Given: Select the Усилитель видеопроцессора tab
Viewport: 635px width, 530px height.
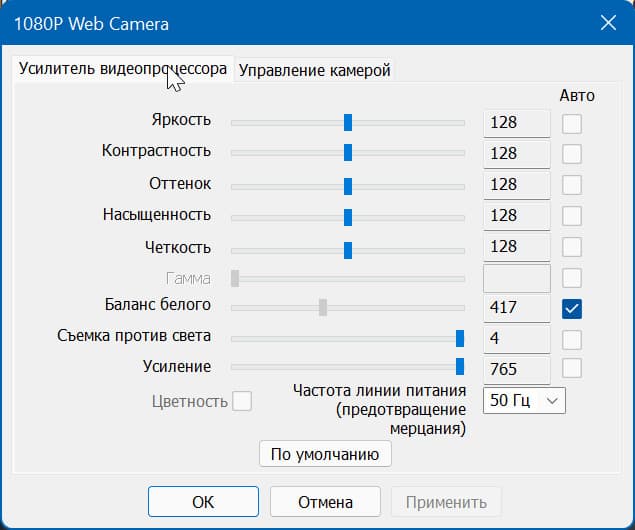Looking at the screenshot, I should click(x=123, y=69).
